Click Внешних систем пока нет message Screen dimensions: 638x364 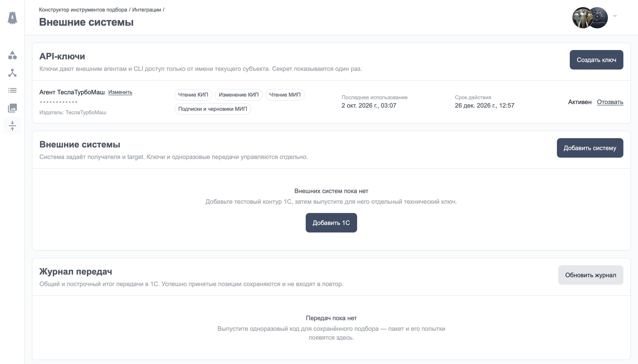click(x=331, y=191)
